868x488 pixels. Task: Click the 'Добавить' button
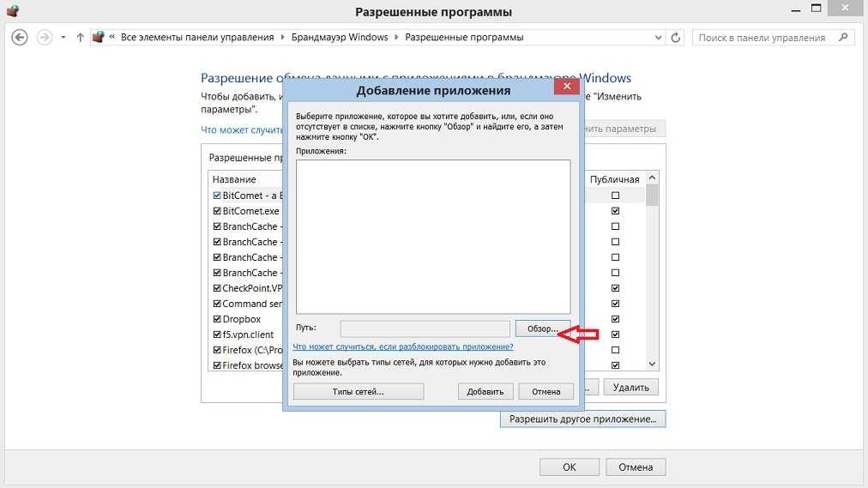[485, 391]
